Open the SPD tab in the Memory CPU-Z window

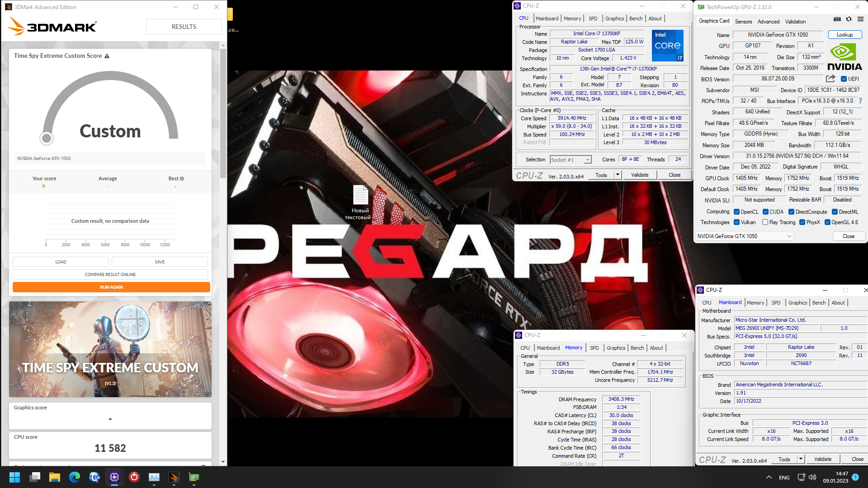pos(594,348)
